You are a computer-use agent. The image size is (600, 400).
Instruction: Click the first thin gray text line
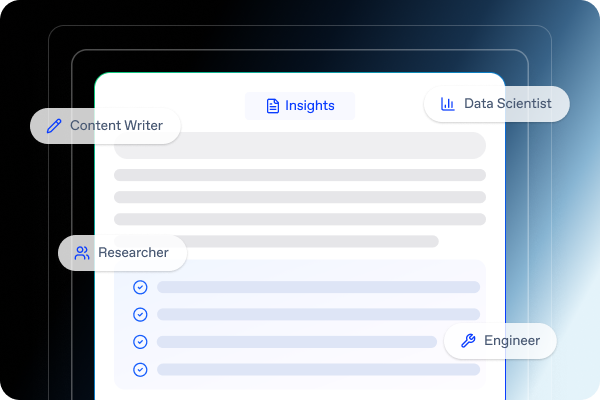point(300,175)
